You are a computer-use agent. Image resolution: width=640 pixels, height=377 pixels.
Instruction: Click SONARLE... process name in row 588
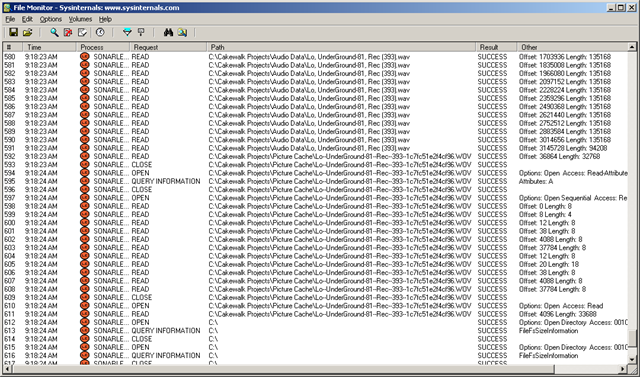111,123
